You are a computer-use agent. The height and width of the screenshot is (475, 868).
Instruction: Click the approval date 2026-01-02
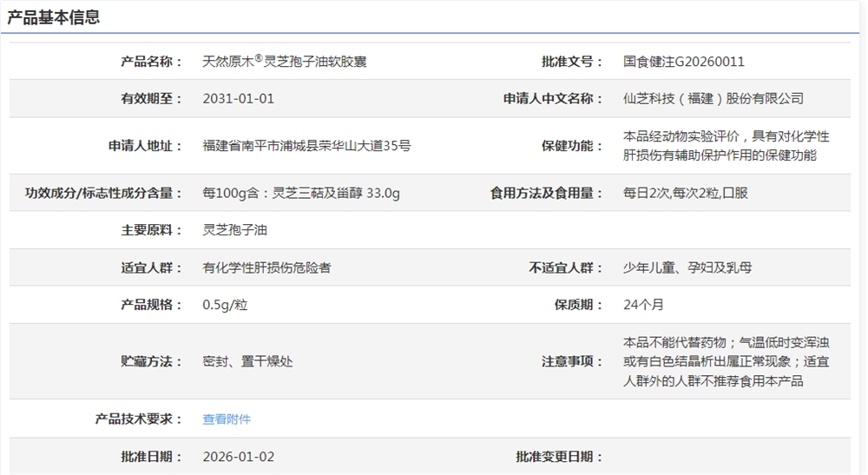(238, 457)
